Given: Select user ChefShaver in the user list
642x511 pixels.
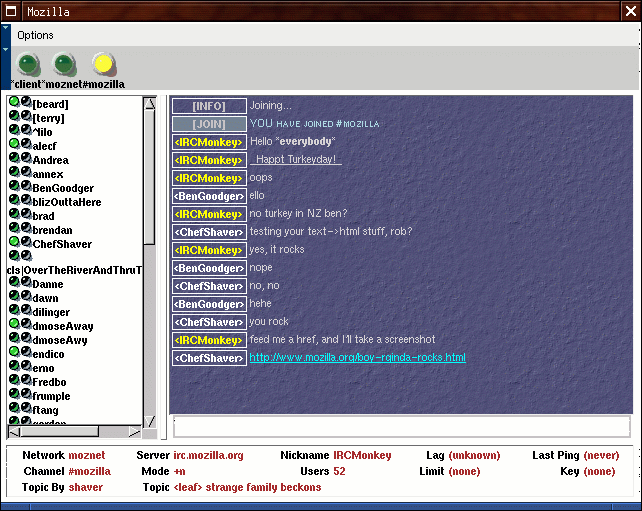Looking at the screenshot, I should tap(62, 244).
